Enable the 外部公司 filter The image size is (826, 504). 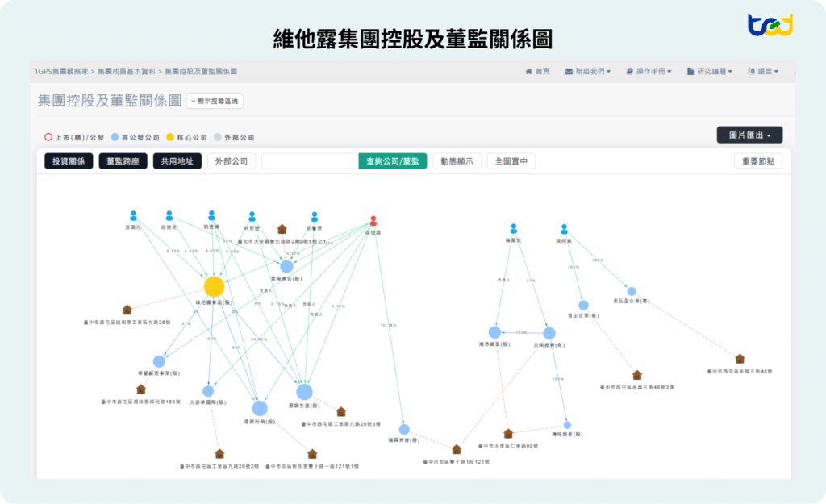point(232,161)
